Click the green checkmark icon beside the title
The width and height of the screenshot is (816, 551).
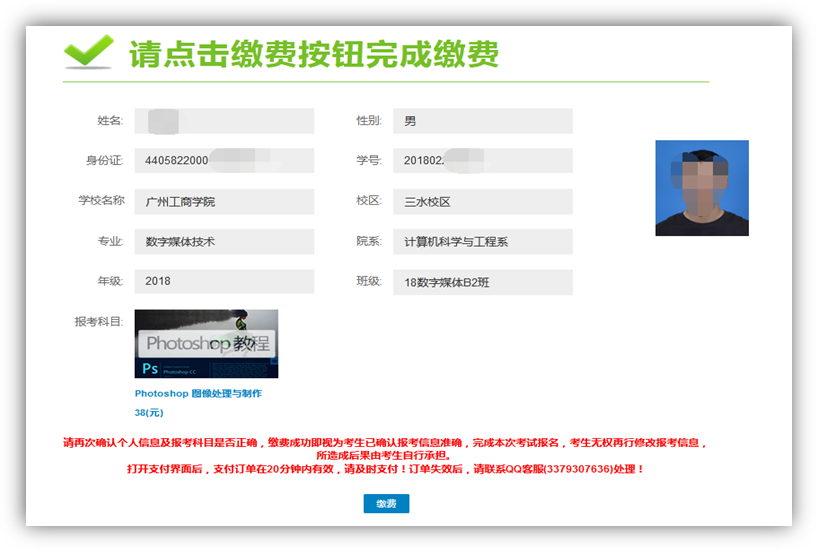coord(88,52)
